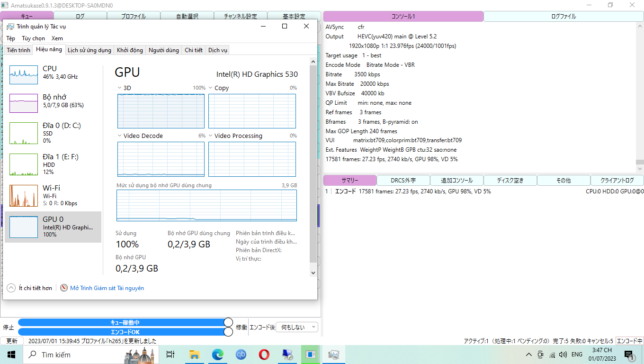Open the Xem menu
The width and height of the screenshot is (644, 364).
tap(57, 38)
